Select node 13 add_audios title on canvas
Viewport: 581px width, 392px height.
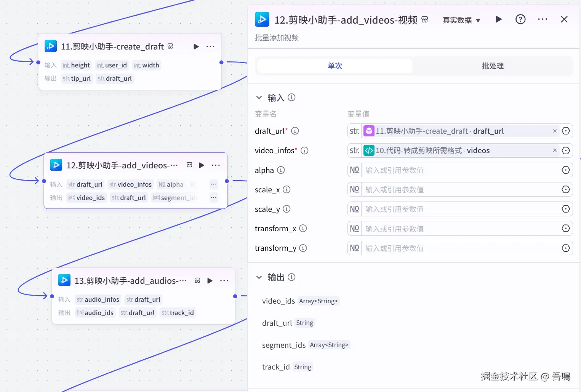(130, 281)
